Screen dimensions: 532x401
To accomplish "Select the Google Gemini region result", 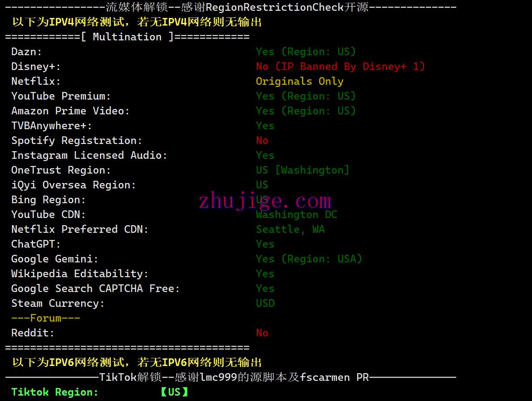I will [x=309, y=259].
